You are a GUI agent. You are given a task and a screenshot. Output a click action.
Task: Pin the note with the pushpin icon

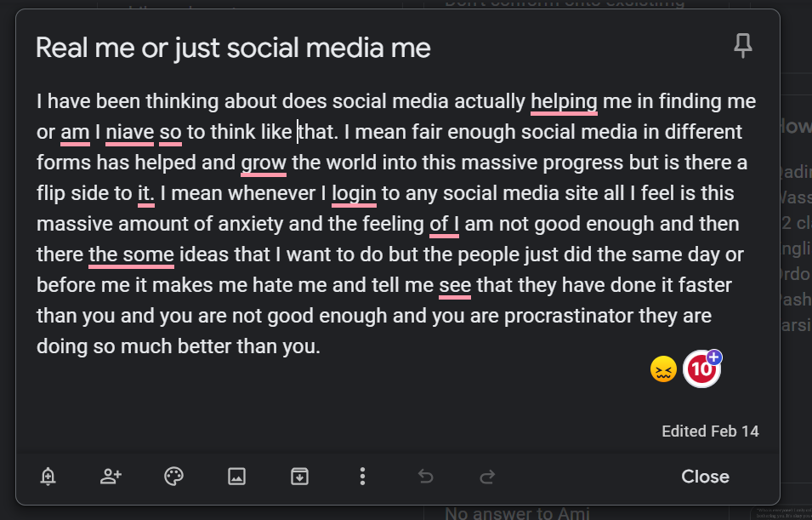point(742,46)
